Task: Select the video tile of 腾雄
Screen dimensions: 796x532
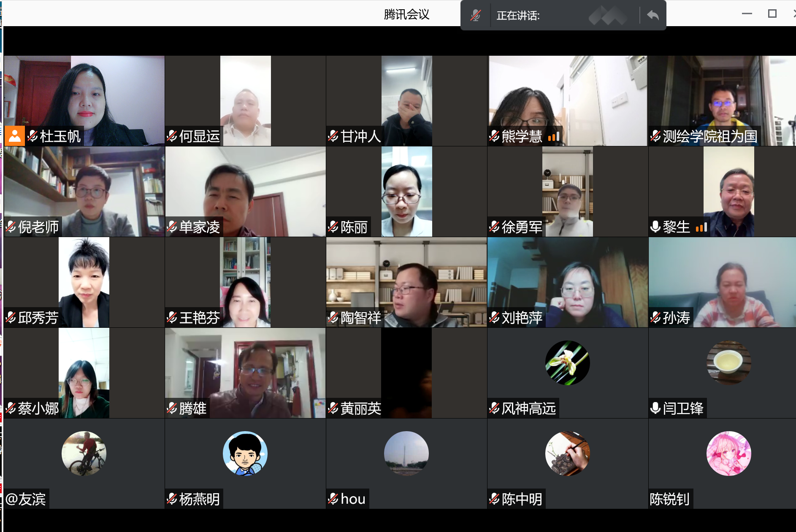Action: [245, 373]
